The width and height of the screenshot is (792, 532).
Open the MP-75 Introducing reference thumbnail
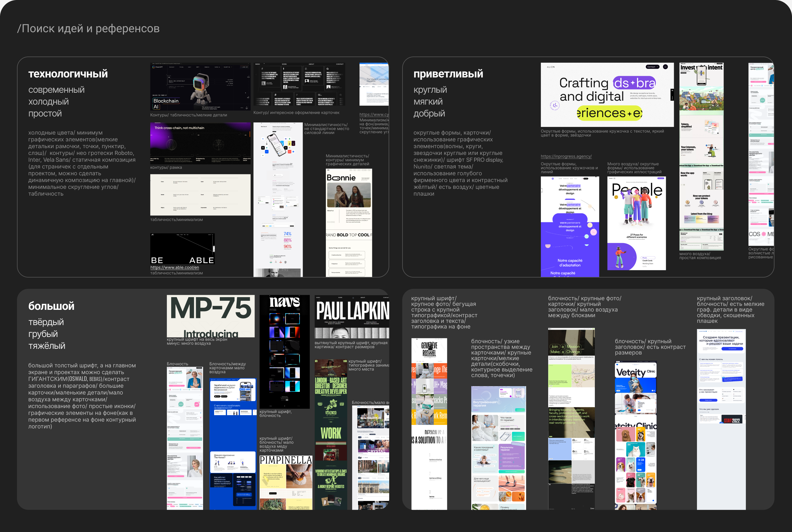pos(210,315)
